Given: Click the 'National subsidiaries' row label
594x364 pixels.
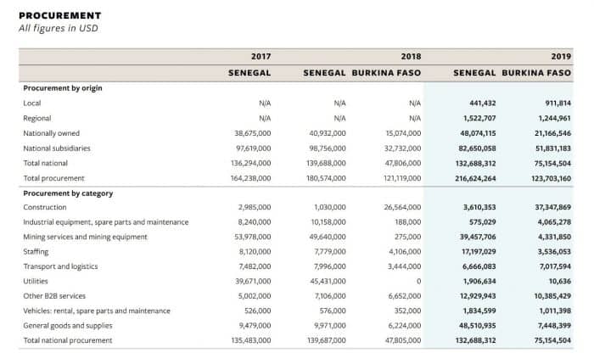Looking at the screenshot, I should tap(57, 148).
